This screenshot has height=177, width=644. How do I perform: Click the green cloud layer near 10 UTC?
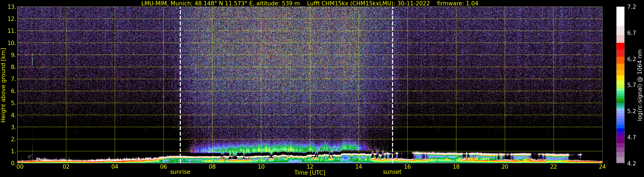point(261,148)
